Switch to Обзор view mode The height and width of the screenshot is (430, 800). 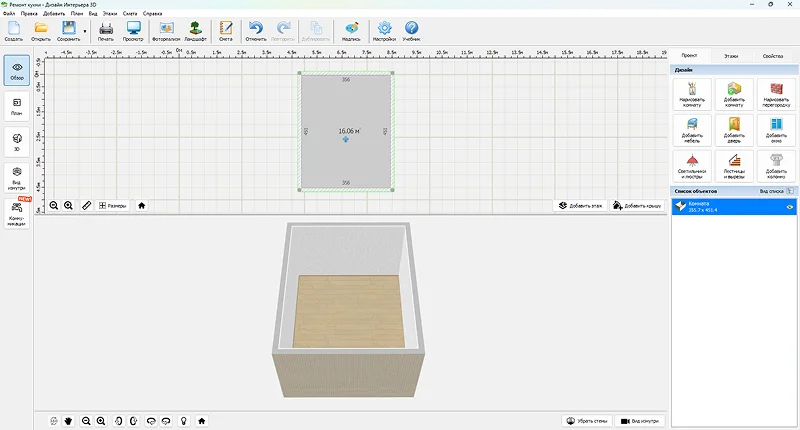point(17,70)
